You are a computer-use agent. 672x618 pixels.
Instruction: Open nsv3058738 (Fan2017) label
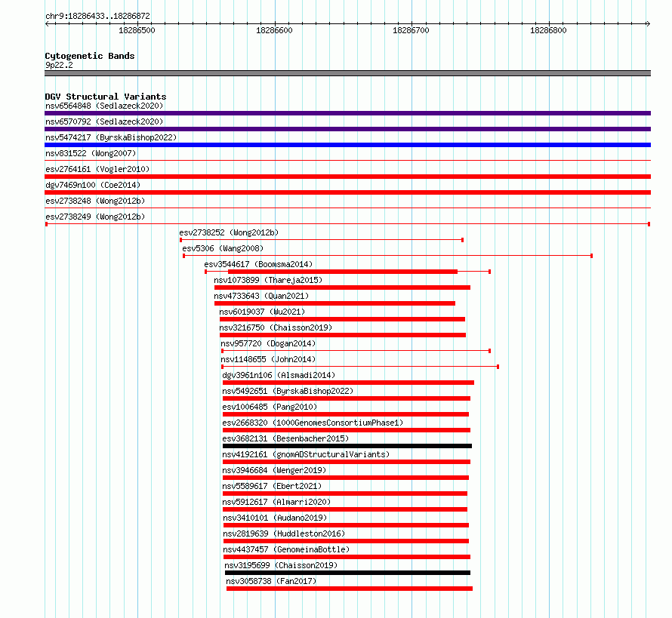point(271,581)
